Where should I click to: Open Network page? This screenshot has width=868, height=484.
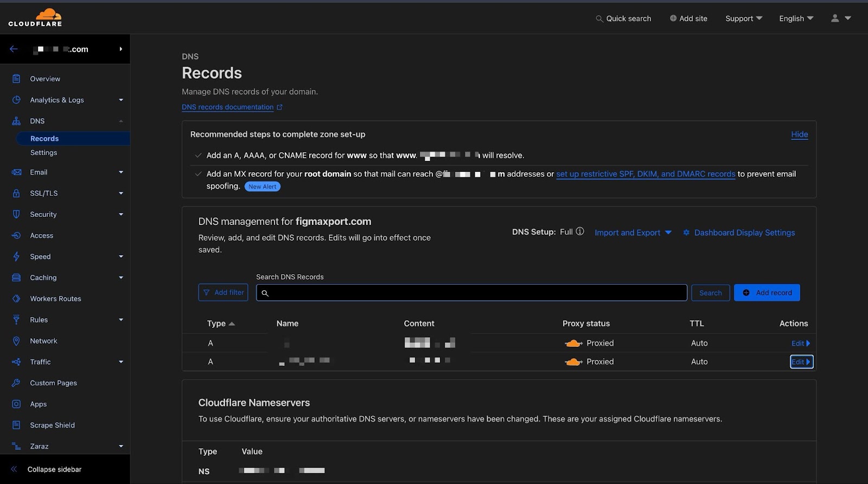click(43, 341)
